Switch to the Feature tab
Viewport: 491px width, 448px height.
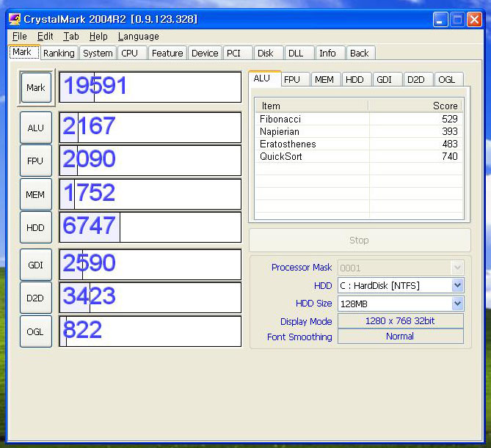pos(167,53)
